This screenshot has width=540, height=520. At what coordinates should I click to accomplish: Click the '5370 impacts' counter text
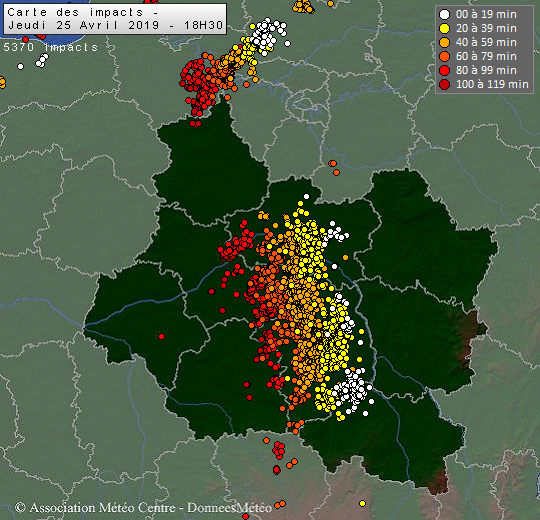[51, 47]
